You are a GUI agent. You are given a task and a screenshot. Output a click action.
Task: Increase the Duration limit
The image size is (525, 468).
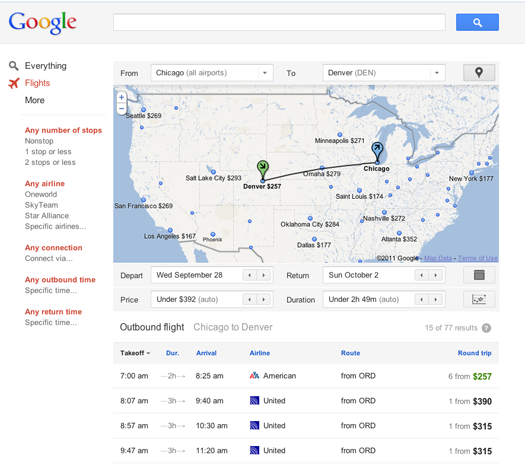click(436, 299)
